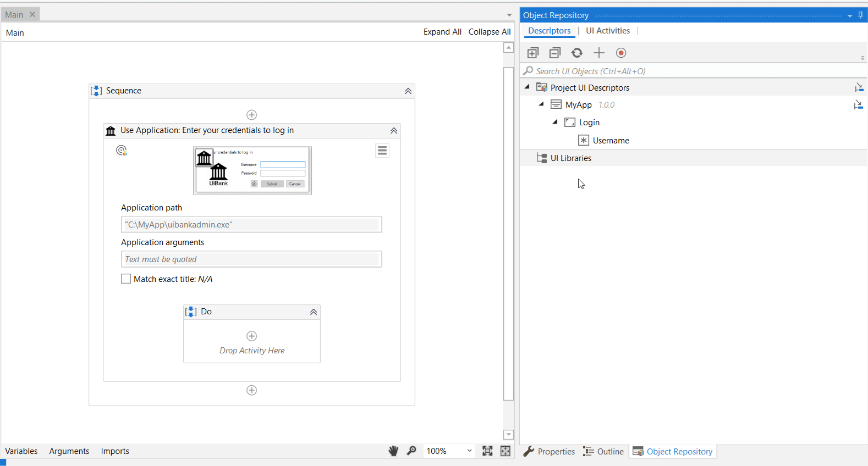This screenshot has width=868, height=466.
Task: Open the Outline panel tab
Action: pos(603,451)
